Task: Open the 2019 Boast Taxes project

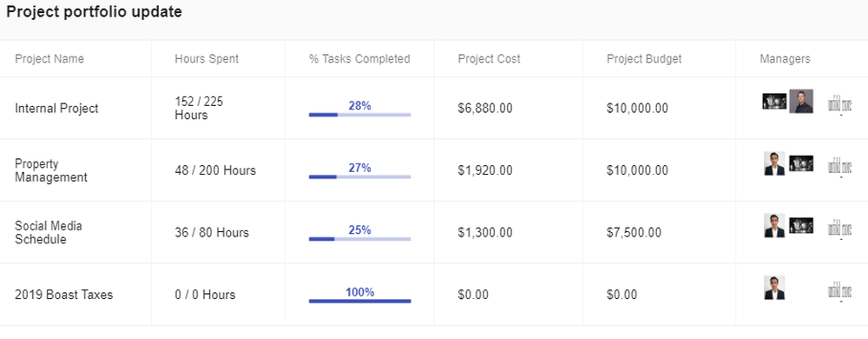Action: click(63, 295)
